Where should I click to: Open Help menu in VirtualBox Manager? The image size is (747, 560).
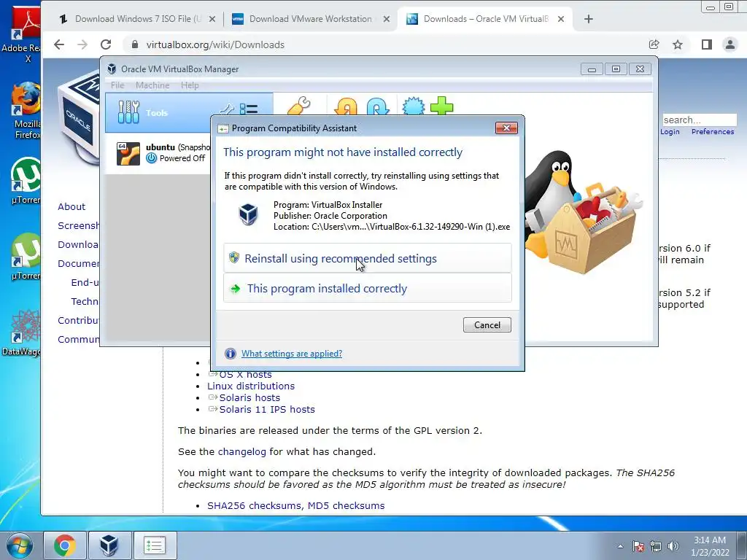(x=190, y=85)
